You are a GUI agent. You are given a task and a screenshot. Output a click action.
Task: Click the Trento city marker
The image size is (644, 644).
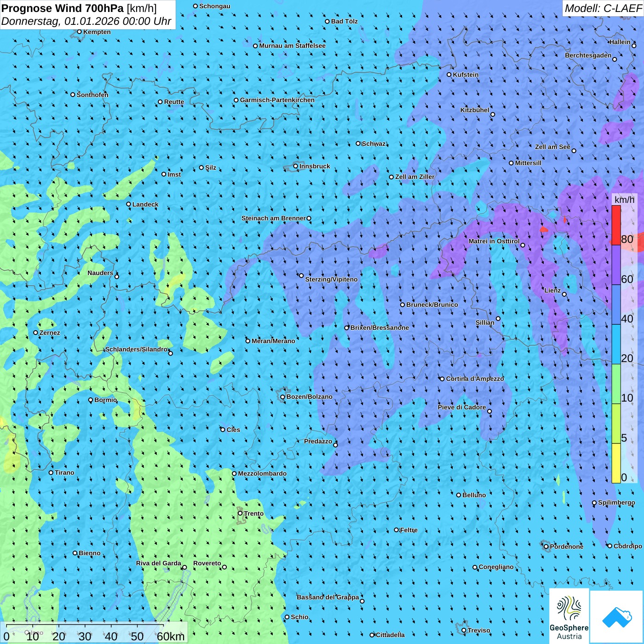(240, 513)
